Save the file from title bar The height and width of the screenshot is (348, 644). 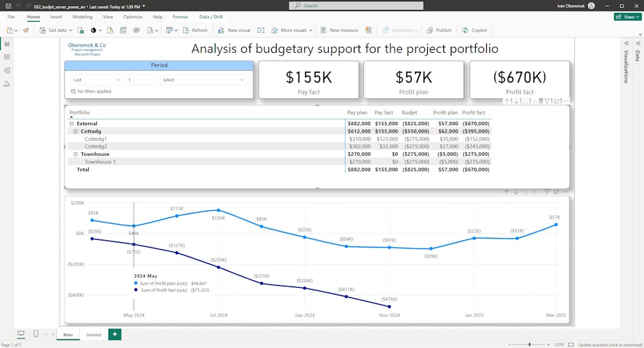8,5
